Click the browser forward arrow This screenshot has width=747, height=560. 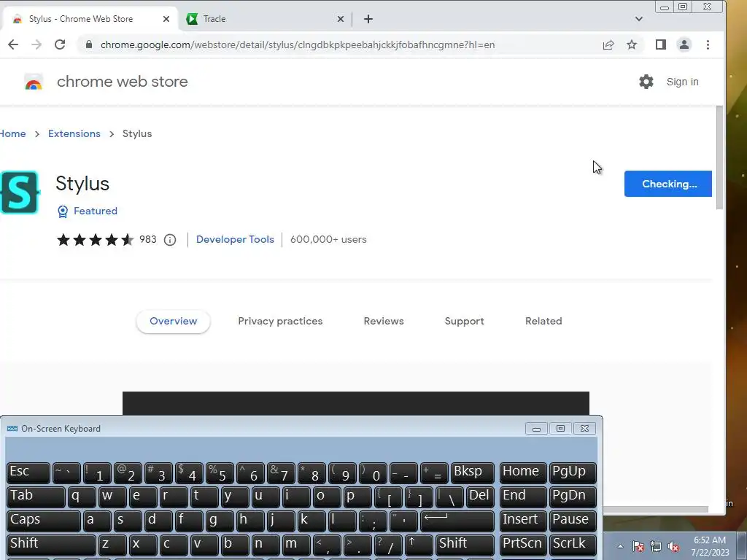pos(36,44)
